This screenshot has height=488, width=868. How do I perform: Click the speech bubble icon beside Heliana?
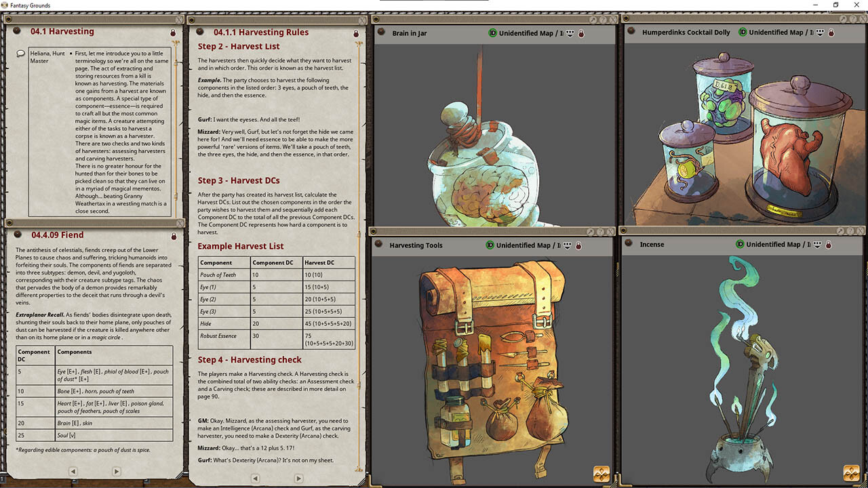tap(21, 53)
